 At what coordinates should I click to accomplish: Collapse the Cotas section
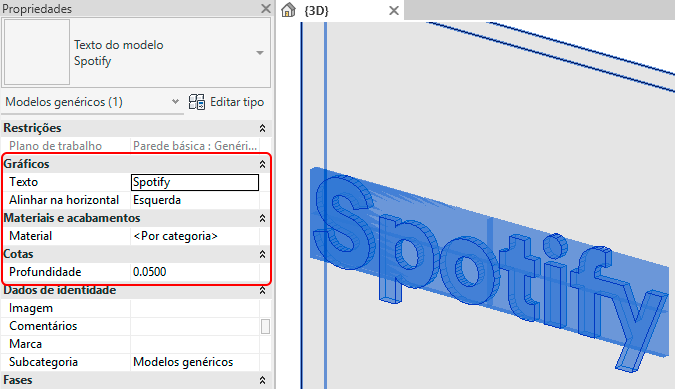(x=262, y=254)
